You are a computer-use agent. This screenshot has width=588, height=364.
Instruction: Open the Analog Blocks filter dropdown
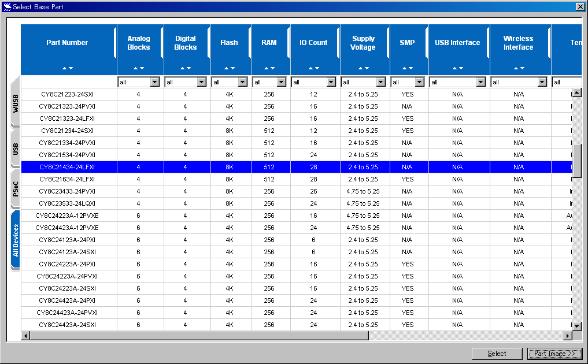click(x=155, y=82)
